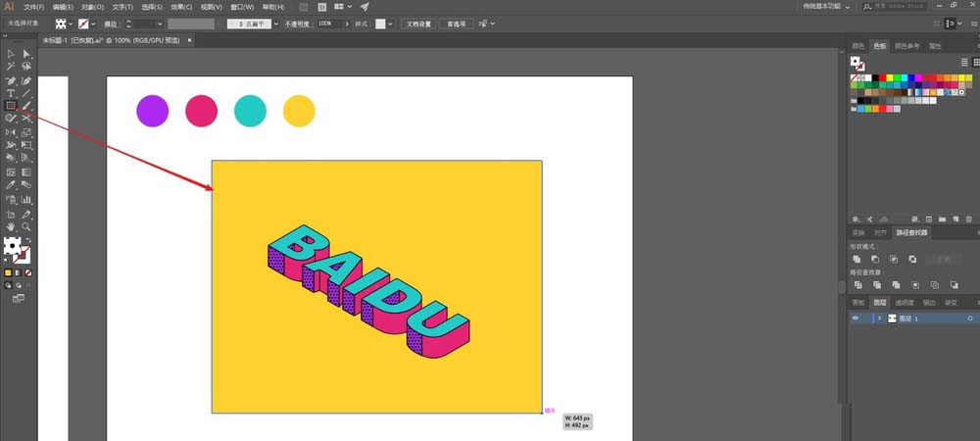Select the Magic Wand tool

[11, 66]
